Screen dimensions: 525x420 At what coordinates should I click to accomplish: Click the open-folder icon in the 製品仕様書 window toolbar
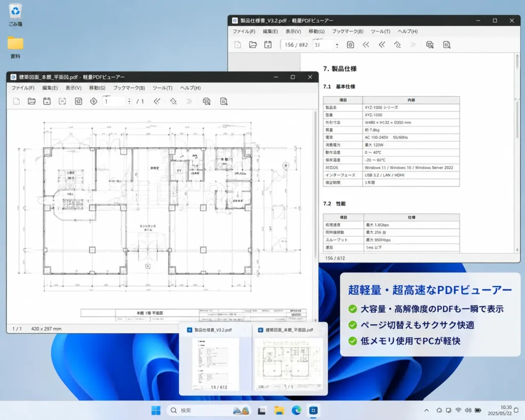[x=253, y=45]
